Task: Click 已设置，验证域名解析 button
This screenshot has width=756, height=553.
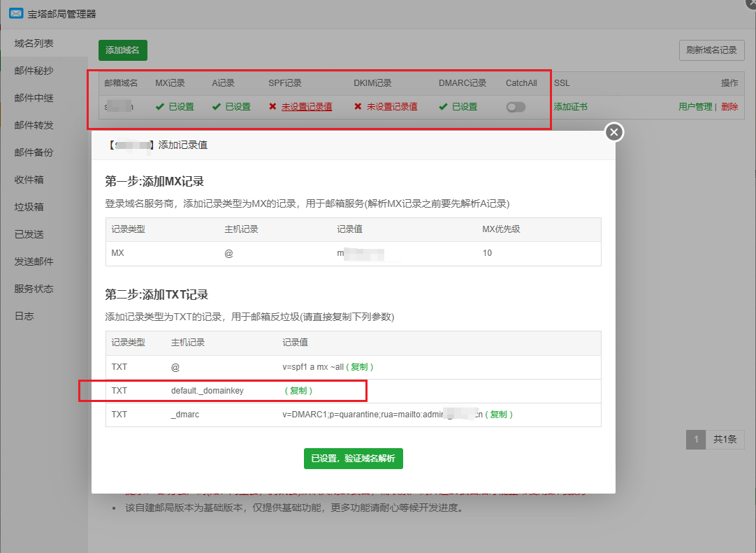Action: [354, 459]
